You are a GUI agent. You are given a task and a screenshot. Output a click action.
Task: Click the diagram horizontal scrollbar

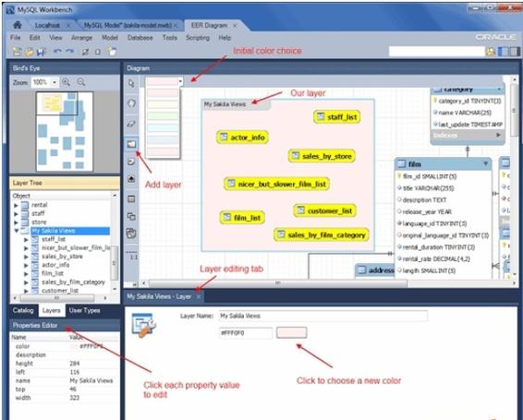(278, 283)
